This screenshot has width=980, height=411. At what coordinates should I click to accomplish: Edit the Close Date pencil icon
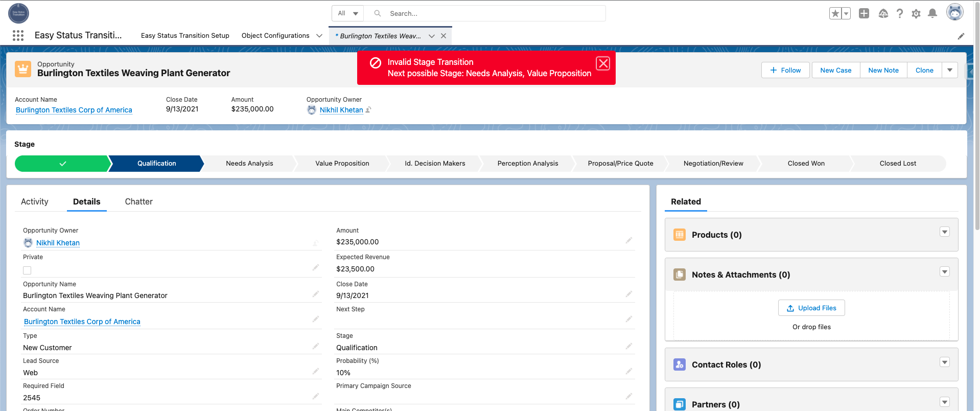tap(629, 294)
